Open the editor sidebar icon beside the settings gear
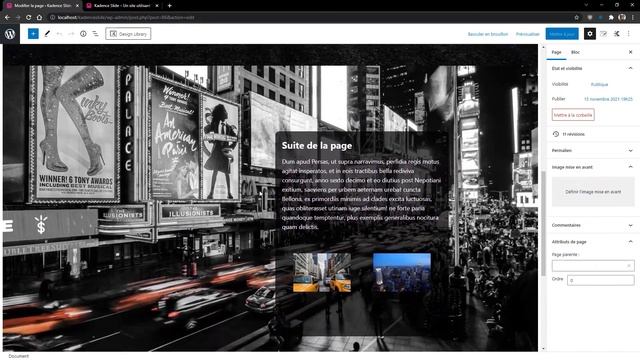Viewport: 640px width, 360px height. click(604, 34)
